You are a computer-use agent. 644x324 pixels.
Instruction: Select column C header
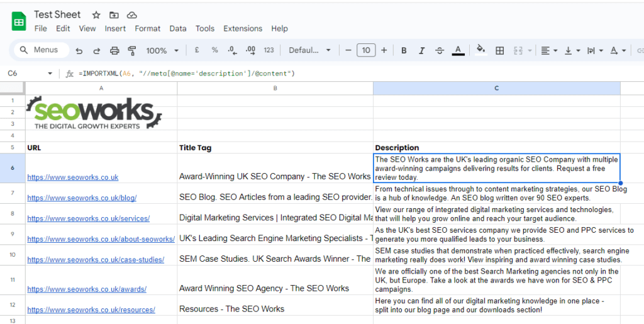[497, 88]
